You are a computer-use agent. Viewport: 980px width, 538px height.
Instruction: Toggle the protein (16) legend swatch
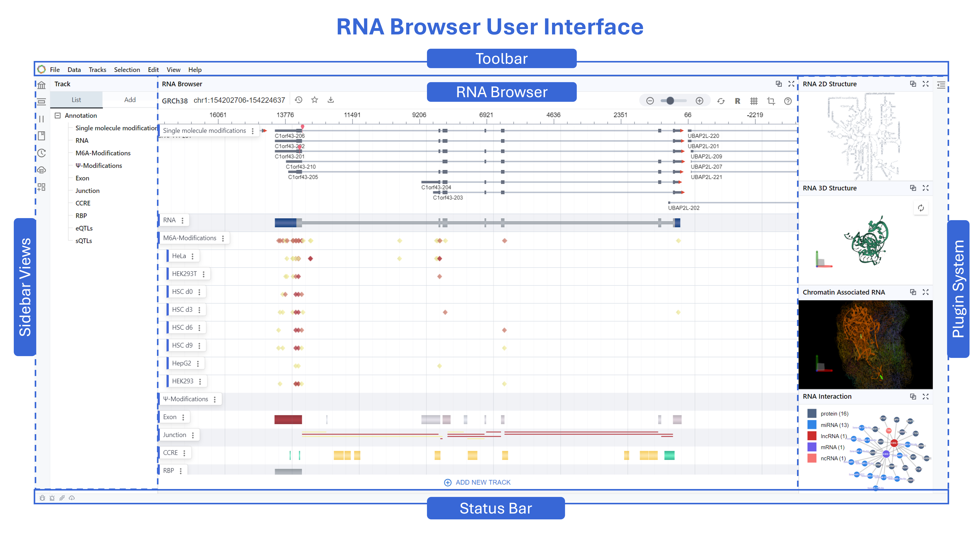[x=812, y=414]
